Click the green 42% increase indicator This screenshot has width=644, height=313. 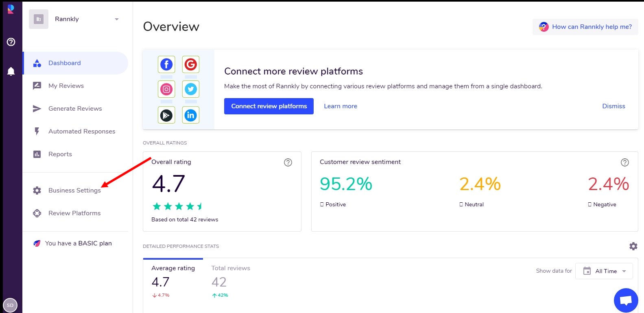pyautogui.click(x=220, y=295)
